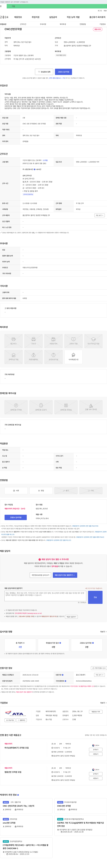Open the 범용선반 조작원 모집 posting

[13, 772]
